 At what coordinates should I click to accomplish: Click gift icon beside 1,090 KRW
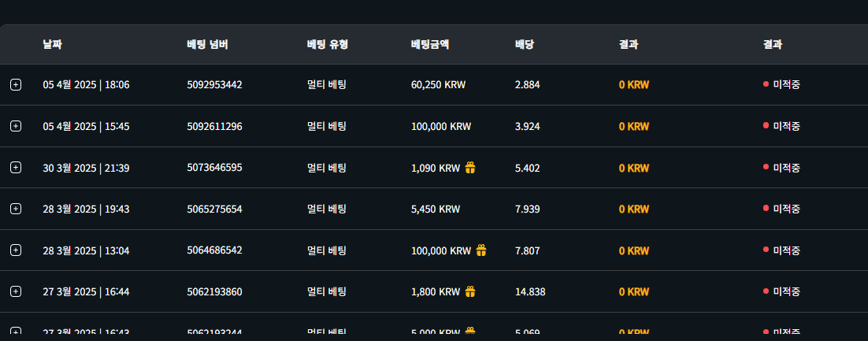click(x=470, y=167)
